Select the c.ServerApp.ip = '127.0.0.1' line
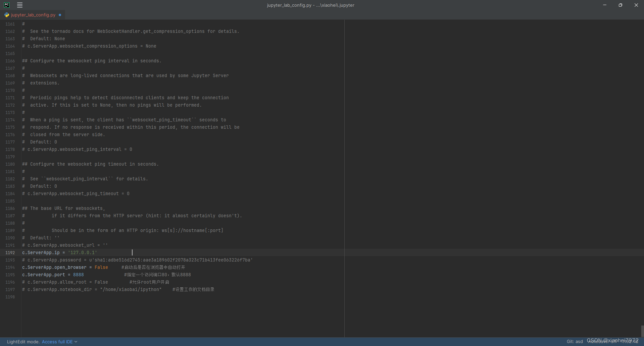Screen dimensions: 644x346 pyautogui.click(x=59, y=253)
